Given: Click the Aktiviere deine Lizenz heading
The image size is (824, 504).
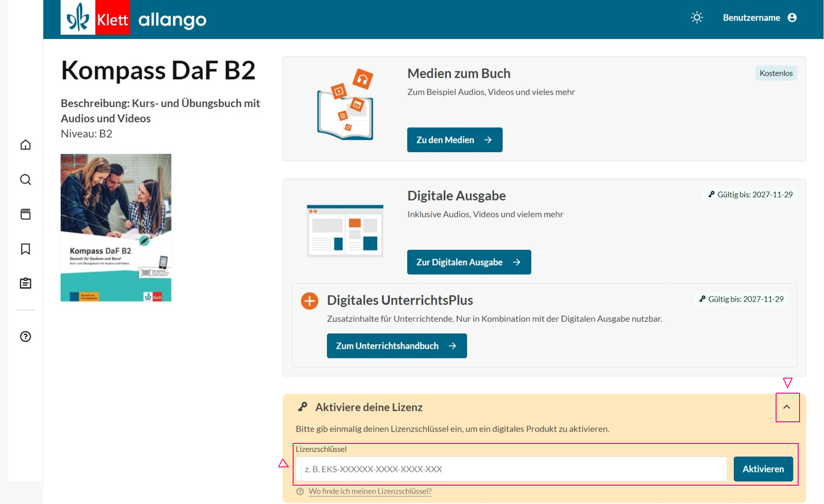Looking at the screenshot, I should [x=369, y=407].
